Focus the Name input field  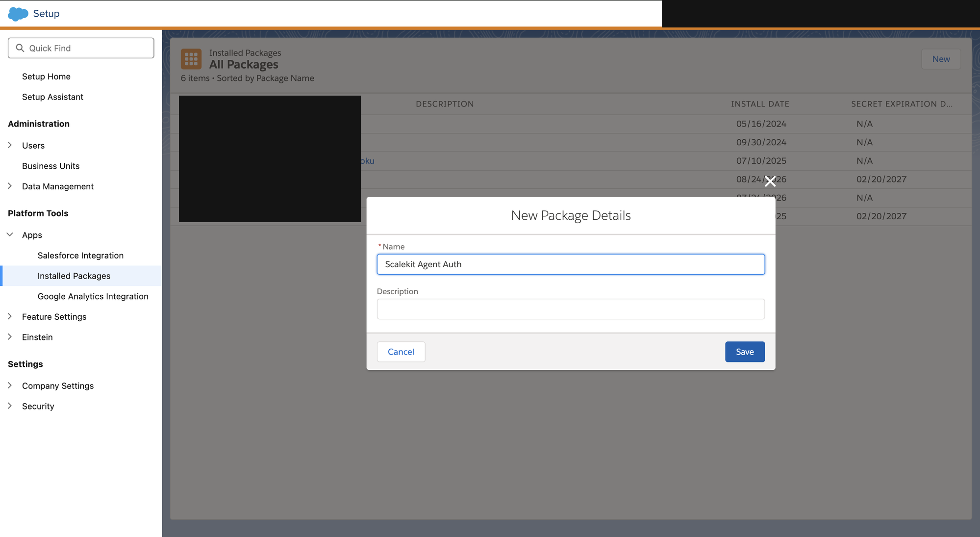pyautogui.click(x=571, y=264)
